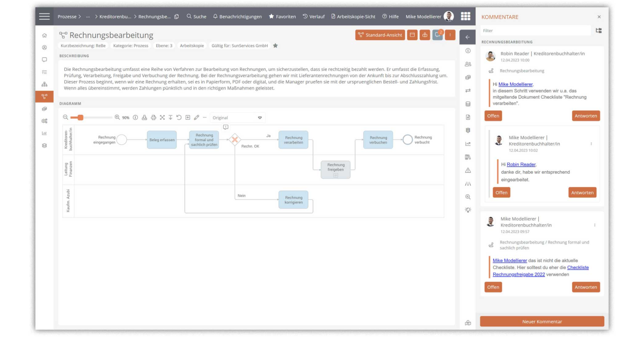Zoom in the diagram with plus magnifier
Image resolution: width=644 pixels, height=337 pixels.
pyautogui.click(x=118, y=118)
